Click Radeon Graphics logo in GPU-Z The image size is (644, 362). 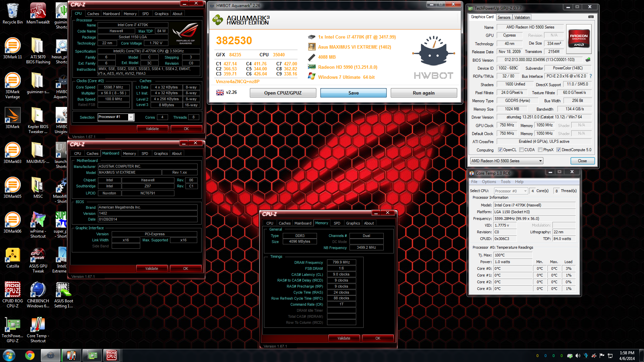pos(579,38)
